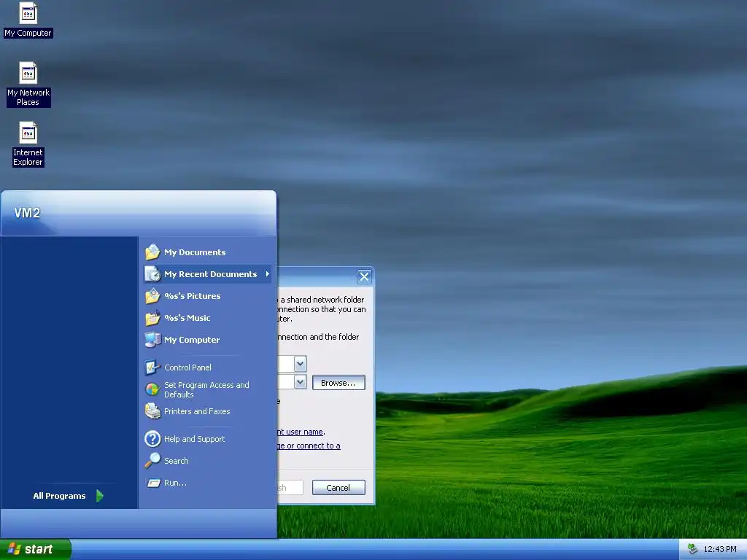Click the Search magnifying glass icon
Image resolution: width=747 pixels, height=560 pixels.
point(152,461)
